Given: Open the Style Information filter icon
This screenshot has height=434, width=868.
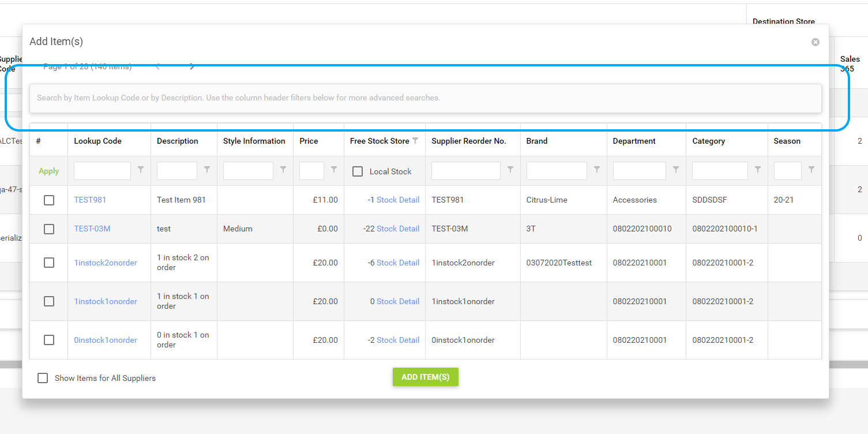Looking at the screenshot, I should pos(283,170).
